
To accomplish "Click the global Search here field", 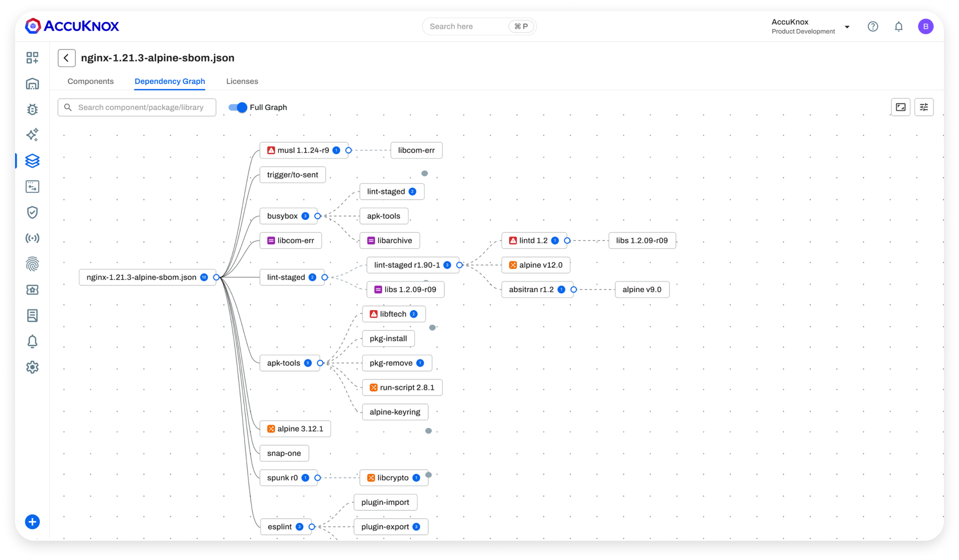I will [x=480, y=27].
